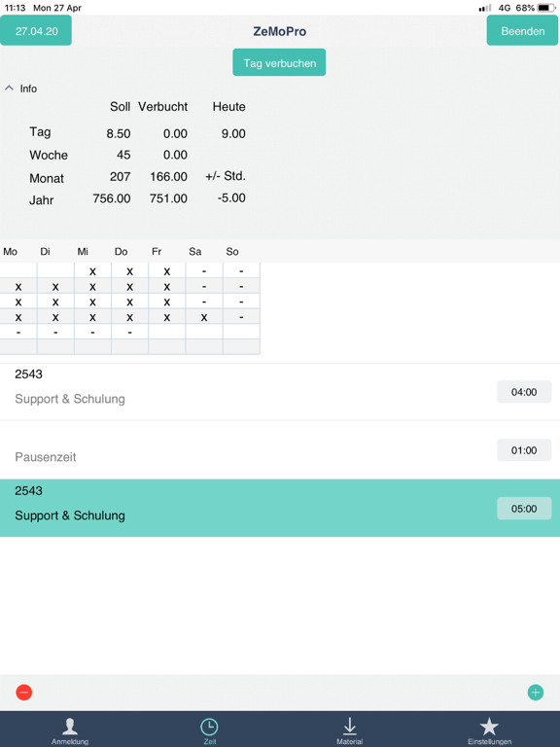Switch to the Zeit tab
Viewport: 560px width, 747px height.
(x=210, y=730)
